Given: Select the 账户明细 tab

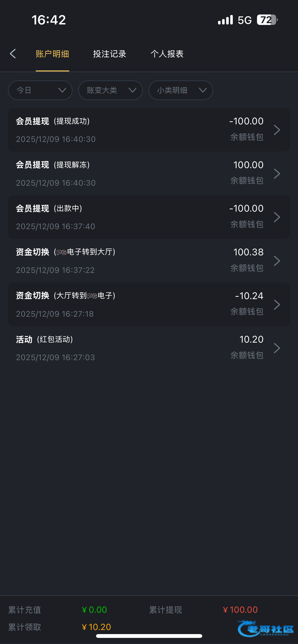Looking at the screenshot, I should (x=52, y=54).
